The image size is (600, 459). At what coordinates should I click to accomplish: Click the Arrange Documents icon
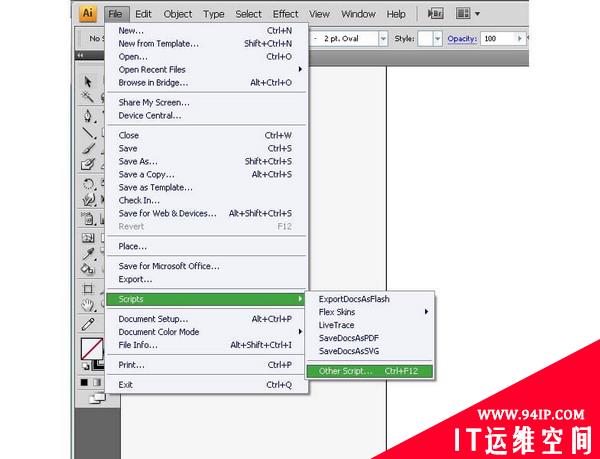point(463,14)
